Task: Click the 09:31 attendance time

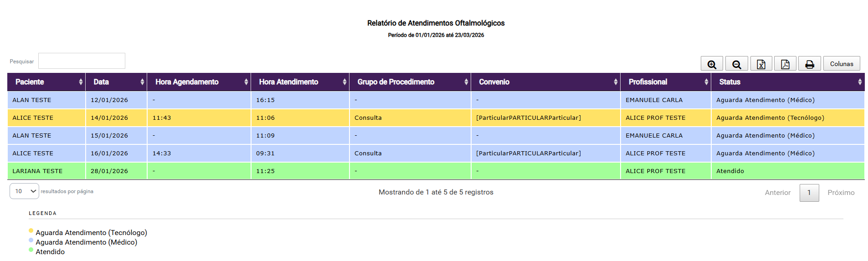Action: [x=265, y=154]
